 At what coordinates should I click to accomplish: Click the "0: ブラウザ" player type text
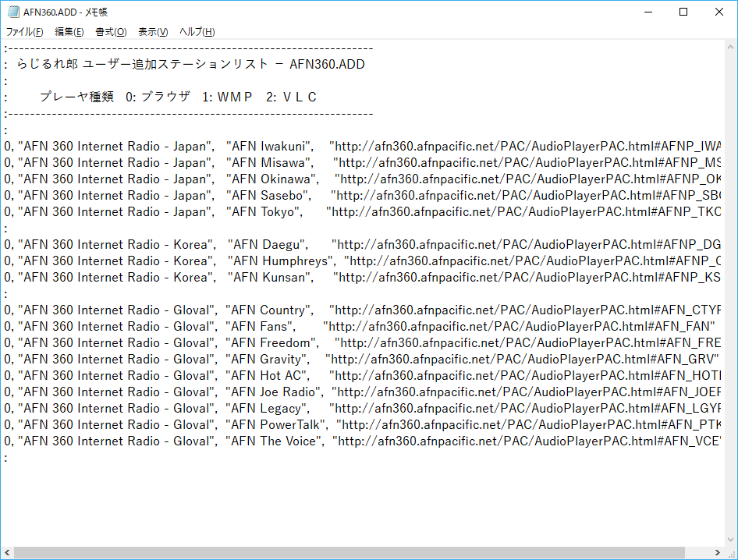click(158, 97)
